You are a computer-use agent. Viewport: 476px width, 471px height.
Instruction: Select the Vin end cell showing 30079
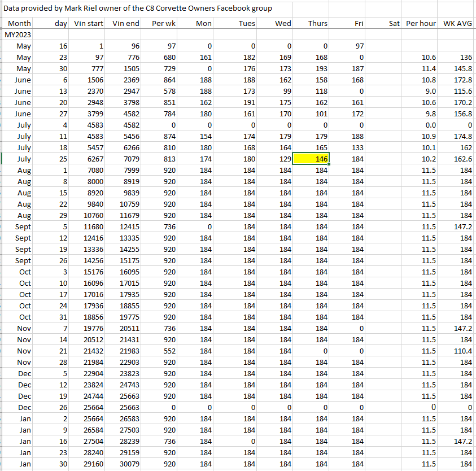(125, 464)
